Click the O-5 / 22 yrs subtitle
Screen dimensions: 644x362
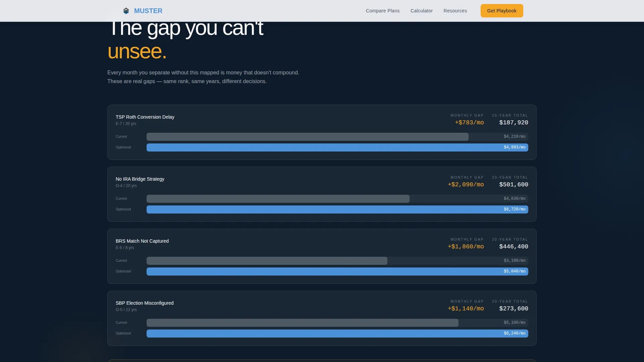click(126, 310)
